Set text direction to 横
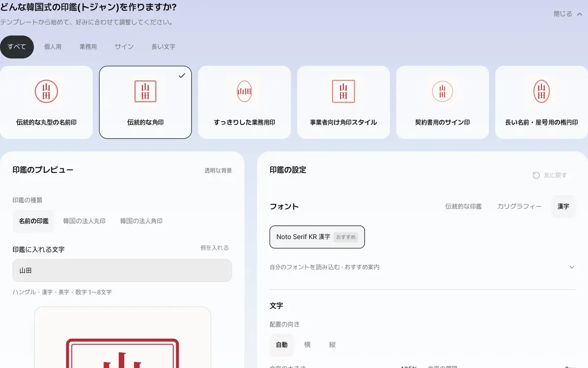The image size is (588, 368). 307,345
